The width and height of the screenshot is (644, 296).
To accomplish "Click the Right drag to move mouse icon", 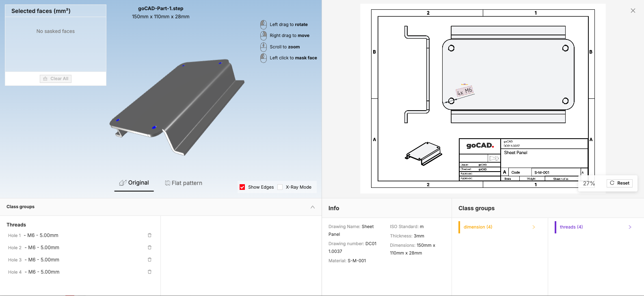I will tap(264, 36).
